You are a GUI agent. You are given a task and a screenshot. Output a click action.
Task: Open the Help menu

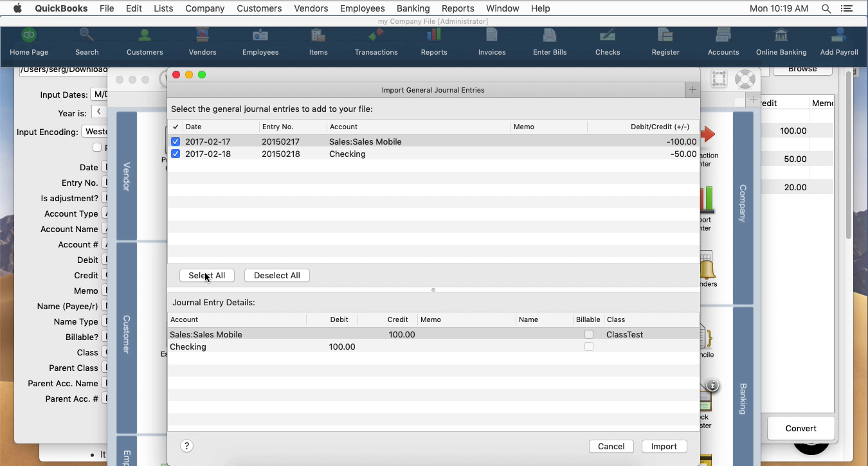point(540,8)
